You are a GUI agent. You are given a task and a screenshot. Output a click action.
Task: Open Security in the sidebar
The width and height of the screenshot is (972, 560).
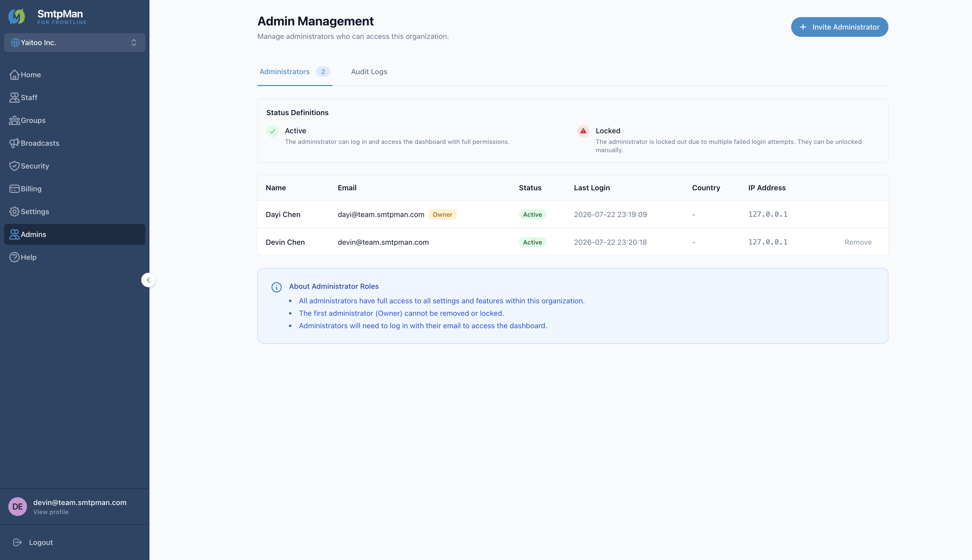(x=75, y=166)
